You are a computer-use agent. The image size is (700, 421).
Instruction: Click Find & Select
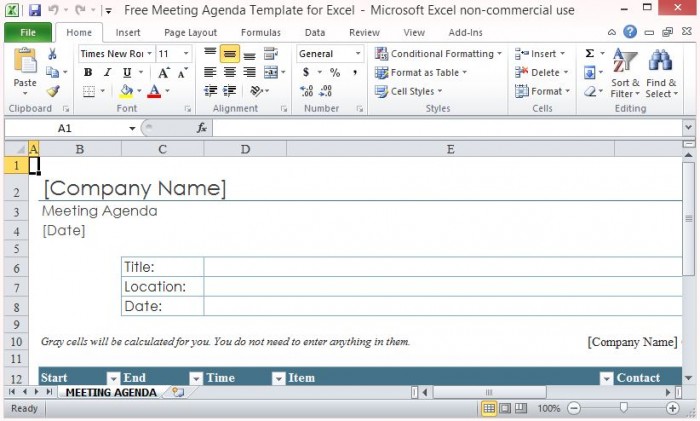coord(661,73)
